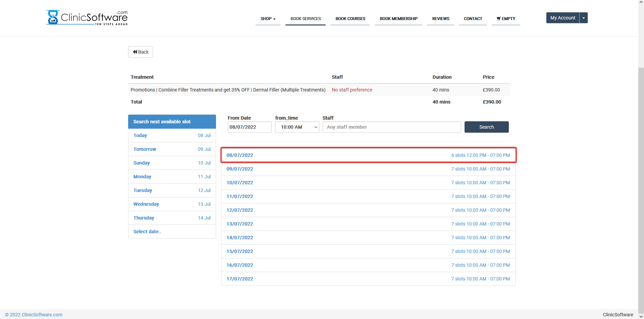The width and height of the screenshot is (644, 319).
Task: Open the Reviews page
Action: click(x=440, y=19)
